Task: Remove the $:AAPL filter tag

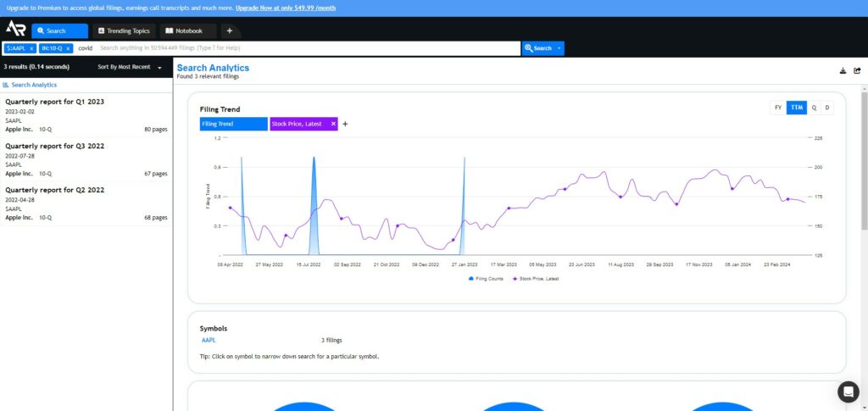Action: pos(31,48)
